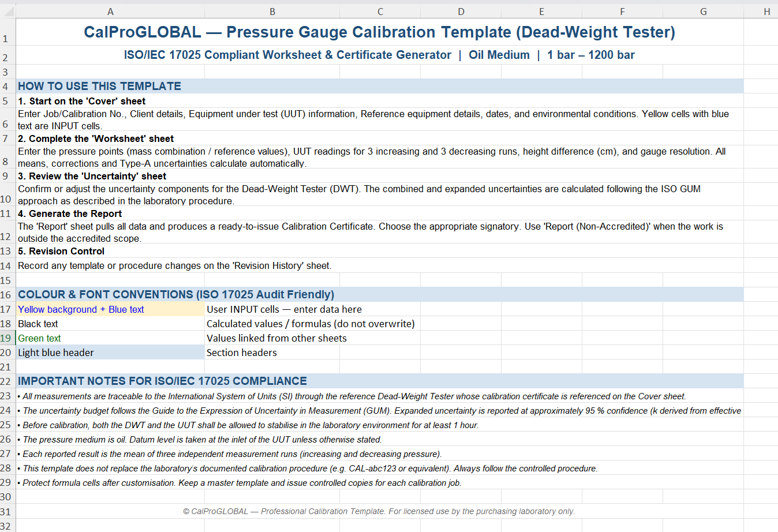Select column B header

(x=272, y=12)
